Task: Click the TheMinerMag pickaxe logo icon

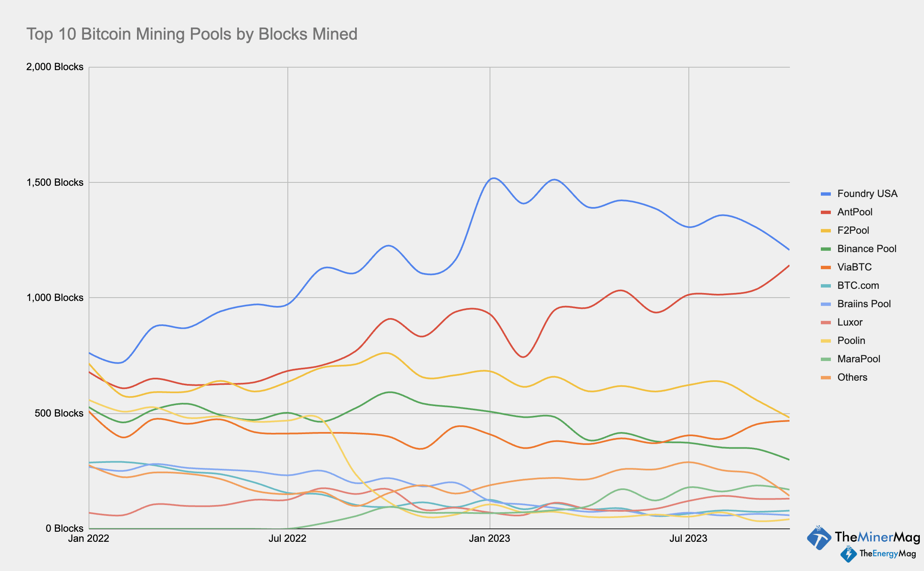Action: pyautogui.click(x=819, y=538)
